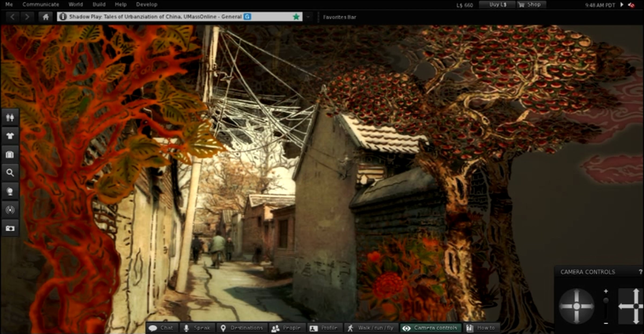Image resolution: width=644 pixels, height=334 pixels.
Task: Click the location address field
Action: click(x=180, y=17)
